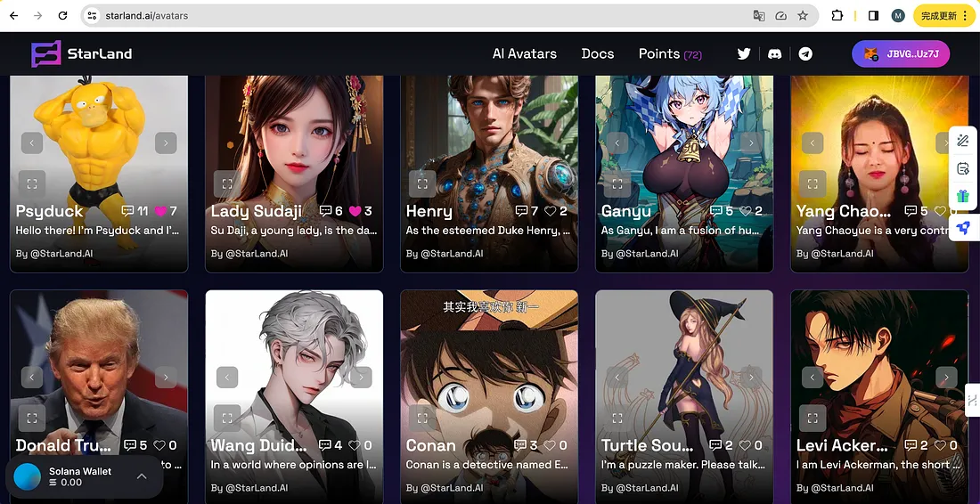Expand Conan card to fullscreen
The image size is (980, 504).
(x=422, y=418)
